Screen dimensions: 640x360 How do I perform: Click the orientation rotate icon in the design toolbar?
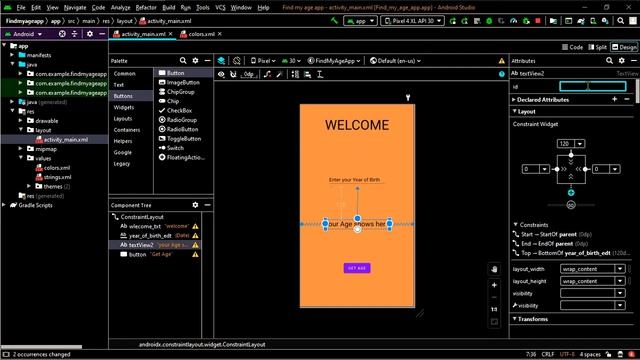click(x=237, y=61)
